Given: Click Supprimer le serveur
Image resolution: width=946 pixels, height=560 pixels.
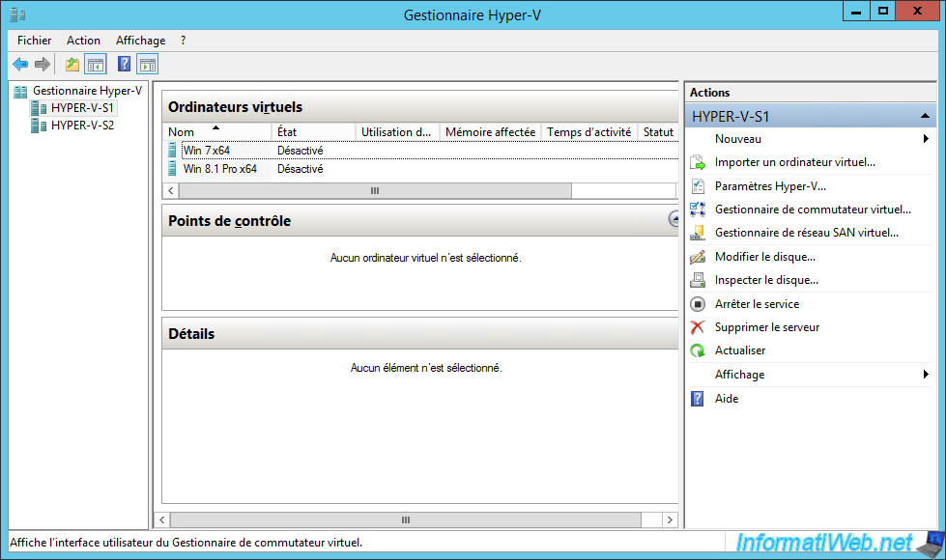Looking at the screenshot, I should tap(767, 327).
